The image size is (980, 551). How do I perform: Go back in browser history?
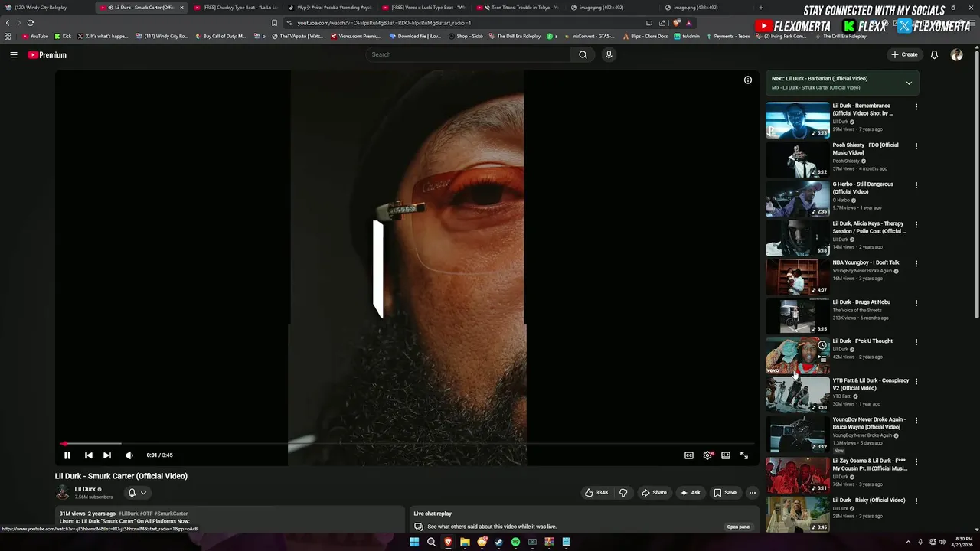(x=8, y=23)
